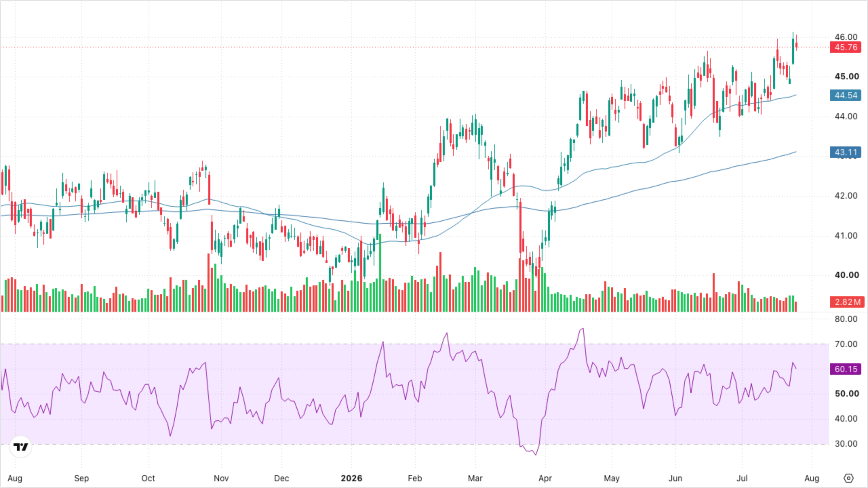Click the purple 60.15 RSI value label
Image resolution: width=868 pixels, height=488 pixels.
pos(846,369)
